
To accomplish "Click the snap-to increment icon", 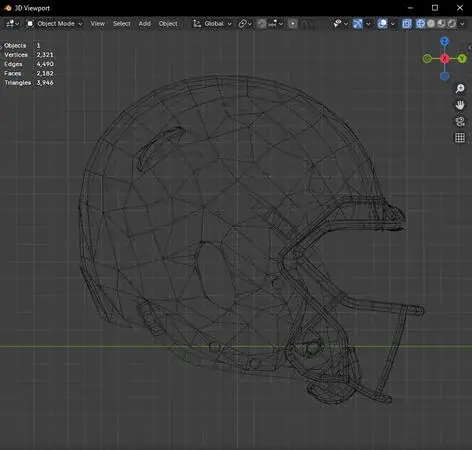I will coord(272,24).
